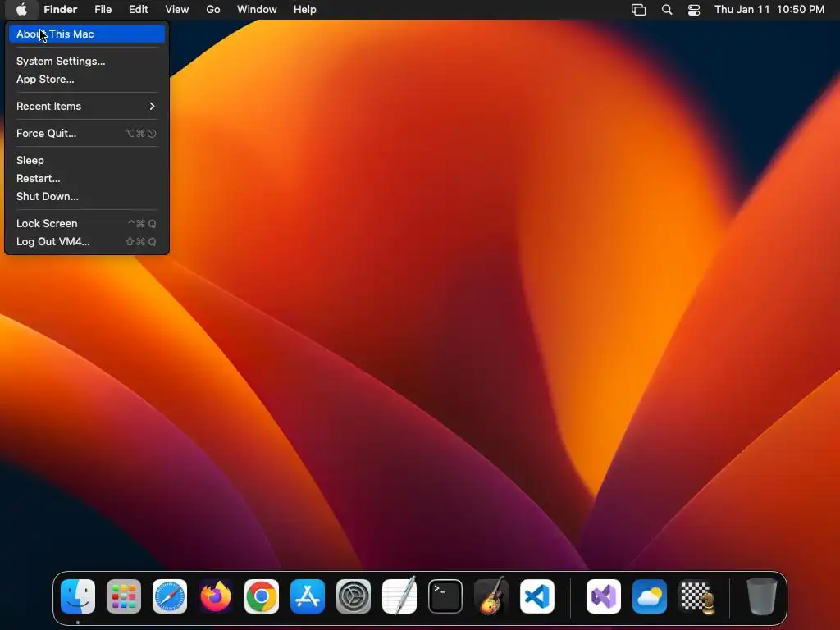Screen dimensions: 840x630
Task: Select About This Mac
Action: tap(87, 34)
